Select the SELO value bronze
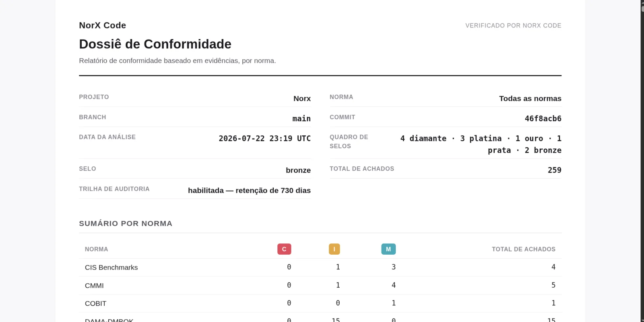The width and height of the screenshot is (644, 322). [298, 170]
